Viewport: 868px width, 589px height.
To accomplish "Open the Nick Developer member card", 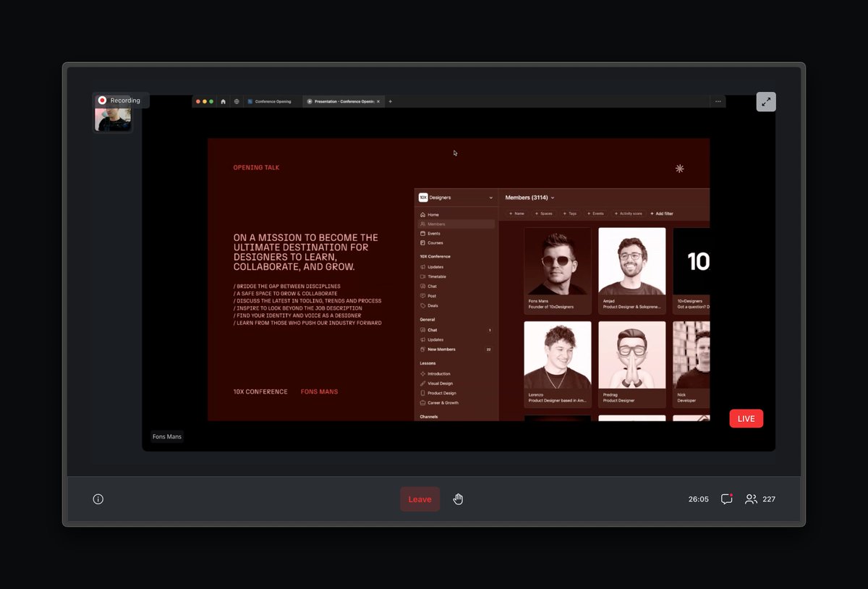I will (692, 365).
